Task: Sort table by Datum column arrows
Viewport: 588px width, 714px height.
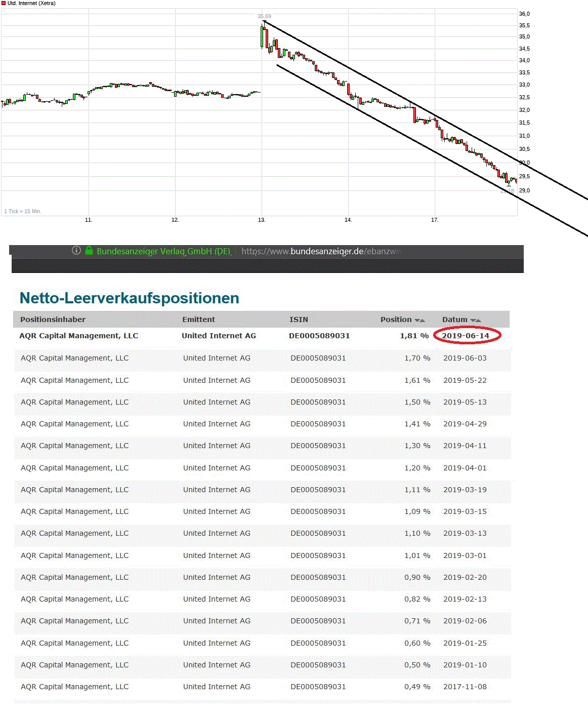Action: tap(475, 320)
